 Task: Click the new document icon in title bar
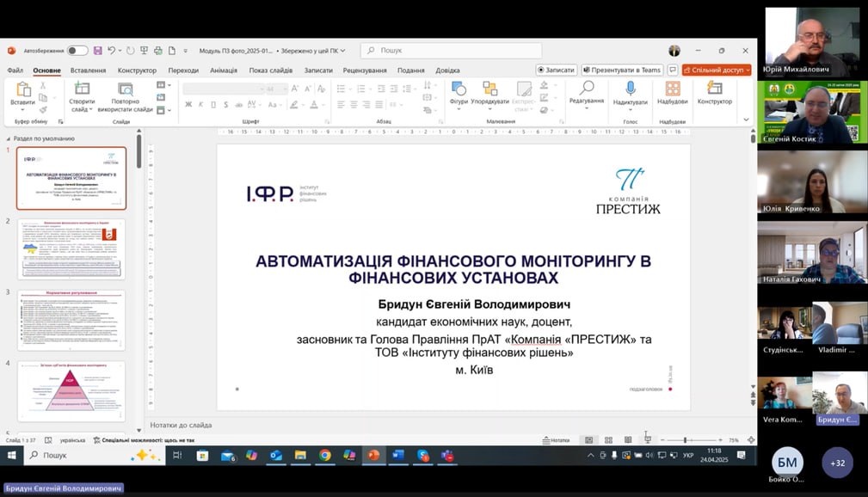click(x=171, y=51)
